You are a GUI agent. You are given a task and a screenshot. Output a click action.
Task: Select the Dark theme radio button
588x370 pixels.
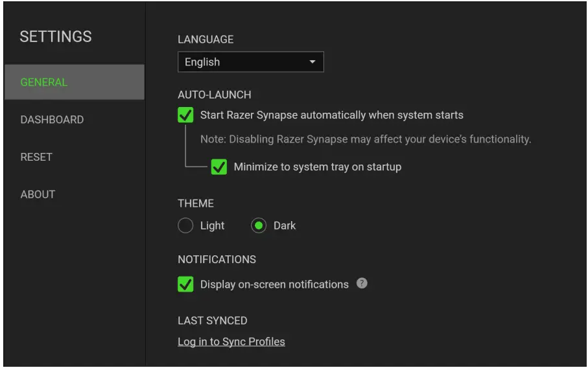[x=259, y=225]
